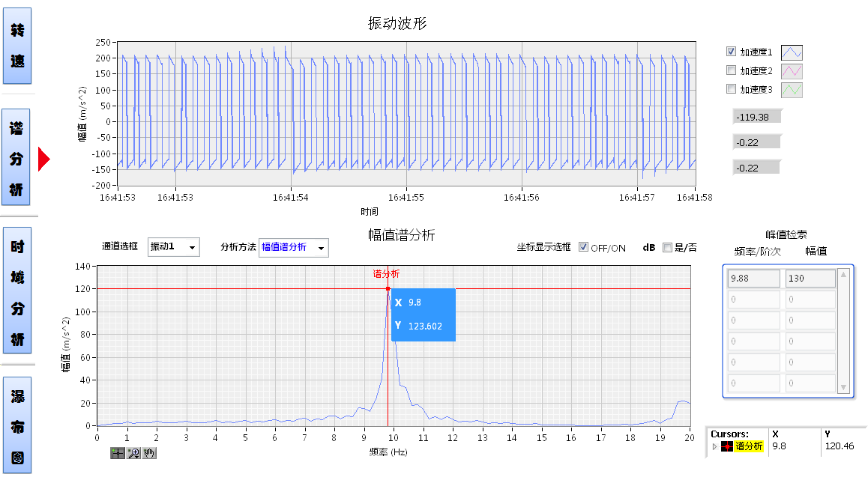868x480 pixels.
Task: Select the hand pan tool
Action: click(149, 453)
